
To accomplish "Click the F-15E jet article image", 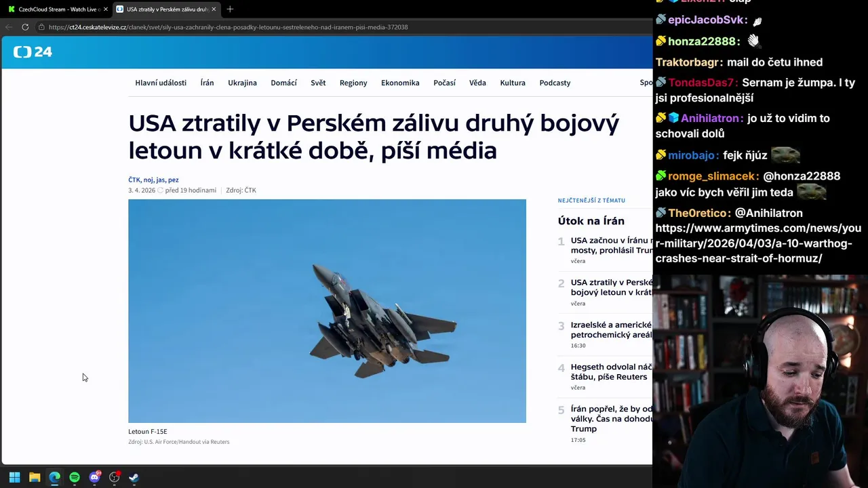I will (327, 311).
